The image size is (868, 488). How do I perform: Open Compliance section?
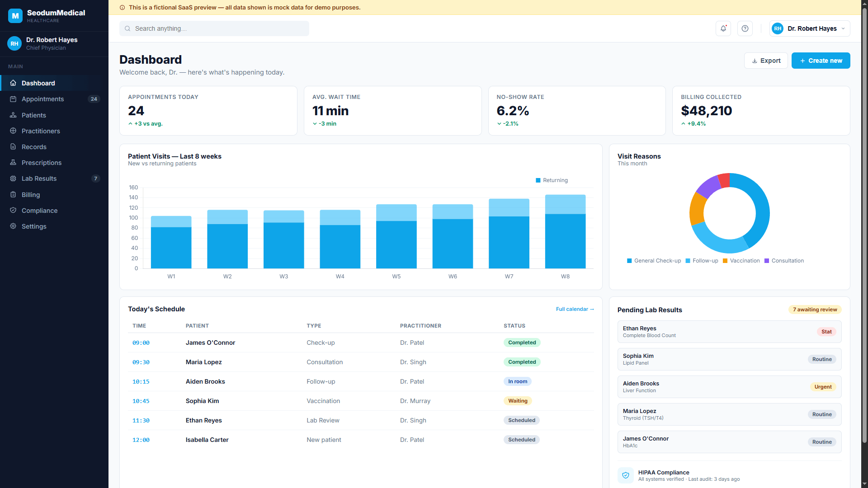coord(54,211)
